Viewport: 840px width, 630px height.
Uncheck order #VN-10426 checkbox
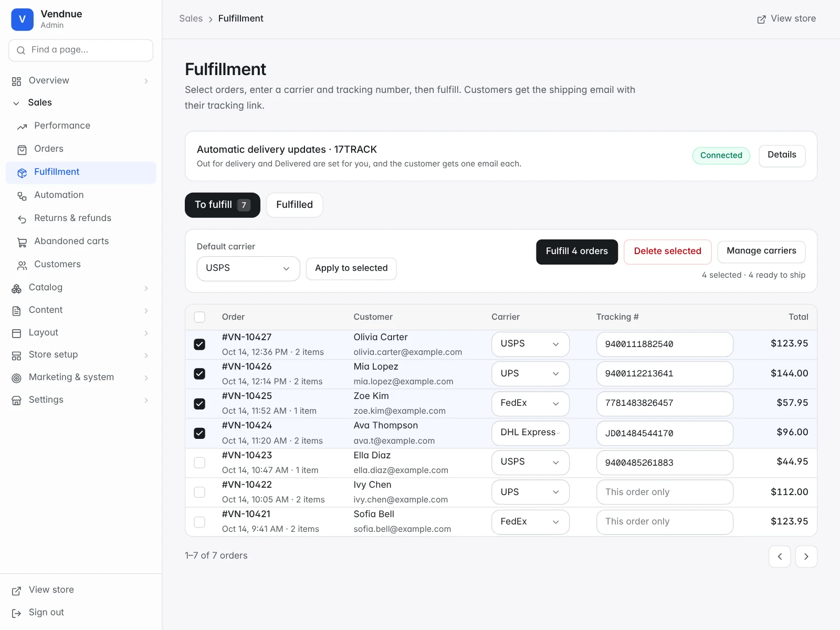click(199, 374)
